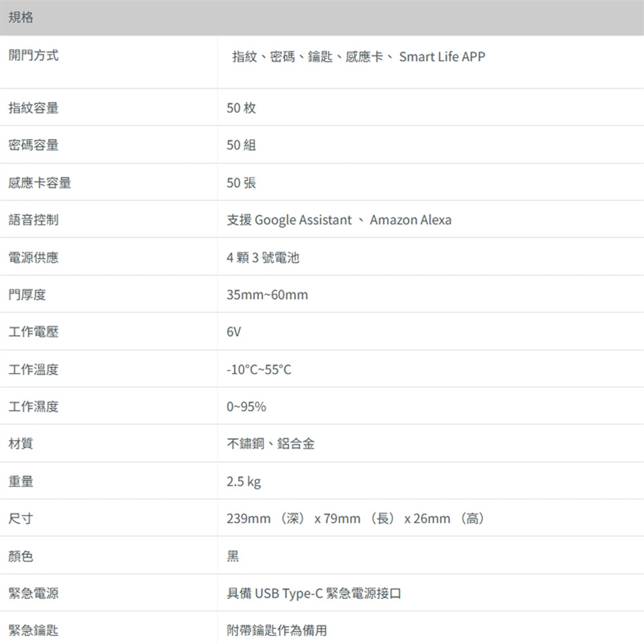Click the 門厚度 value 35mm~60mm

267,295
